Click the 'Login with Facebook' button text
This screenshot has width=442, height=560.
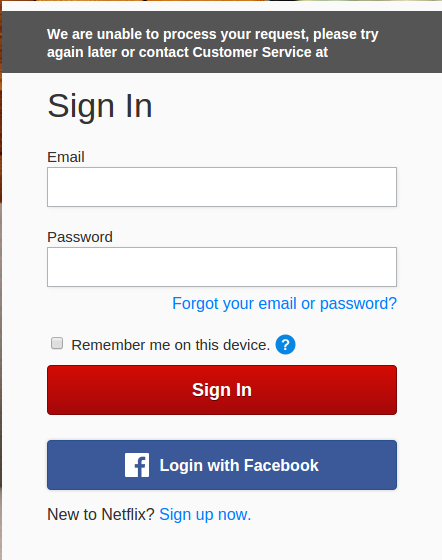pos(239,465)
